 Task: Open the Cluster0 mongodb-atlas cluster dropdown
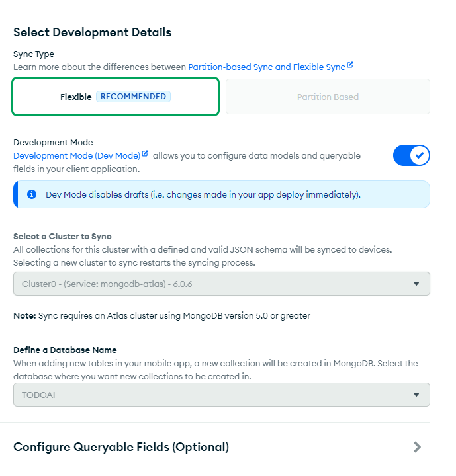coord(212,284)
